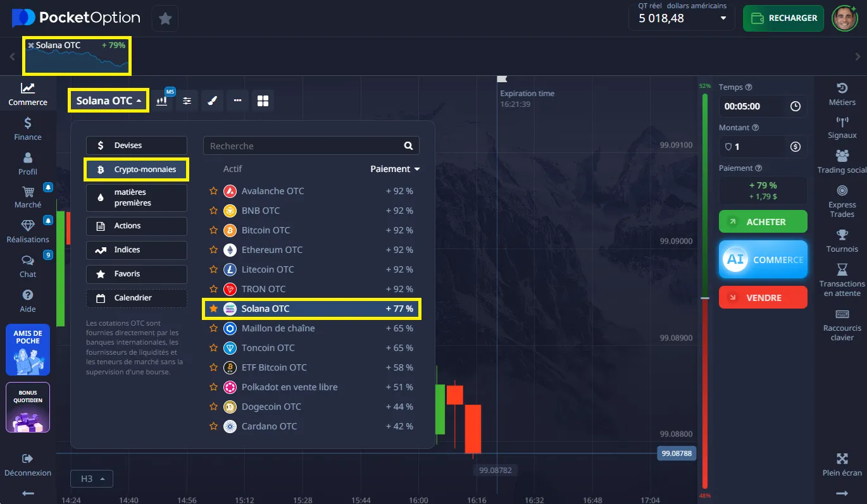Select Actions category tab
This screenshot has width=867, height=504.
click(x=137, y=226)
